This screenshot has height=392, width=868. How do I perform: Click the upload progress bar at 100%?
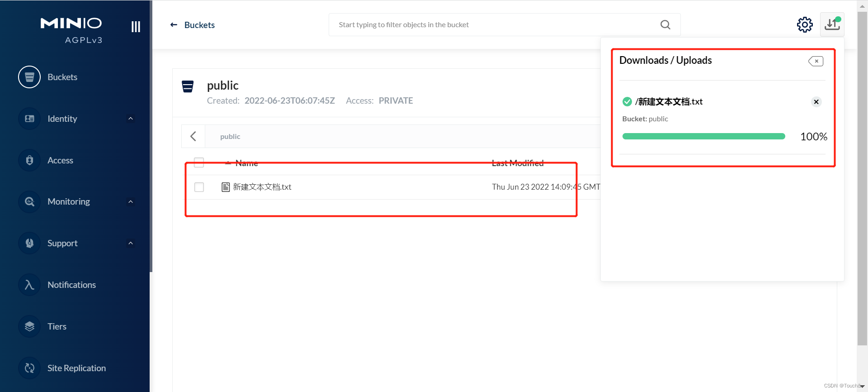tap(703, 136)
